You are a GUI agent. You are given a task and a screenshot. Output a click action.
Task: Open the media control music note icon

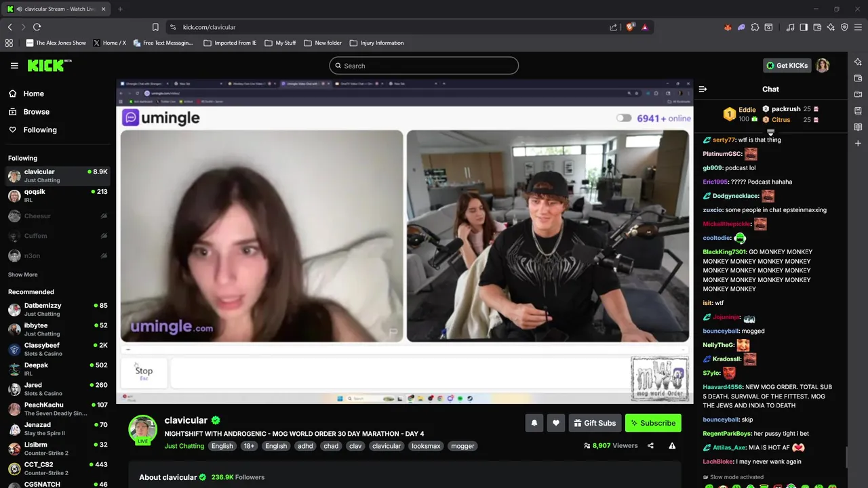click(x=790, y=27)
